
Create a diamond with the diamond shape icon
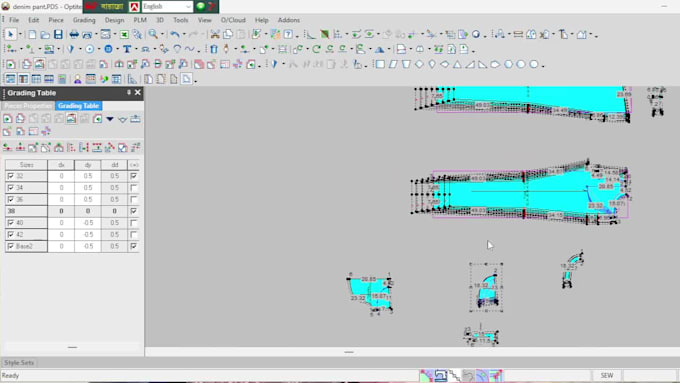point(419,64)
